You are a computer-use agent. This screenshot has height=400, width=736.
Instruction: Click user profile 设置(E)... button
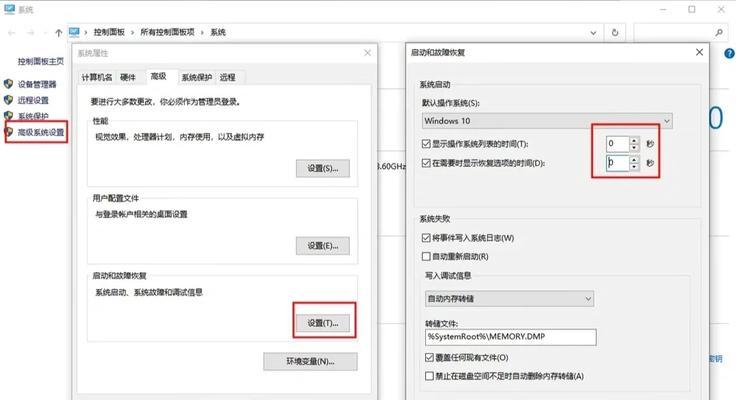click(322, 246)
